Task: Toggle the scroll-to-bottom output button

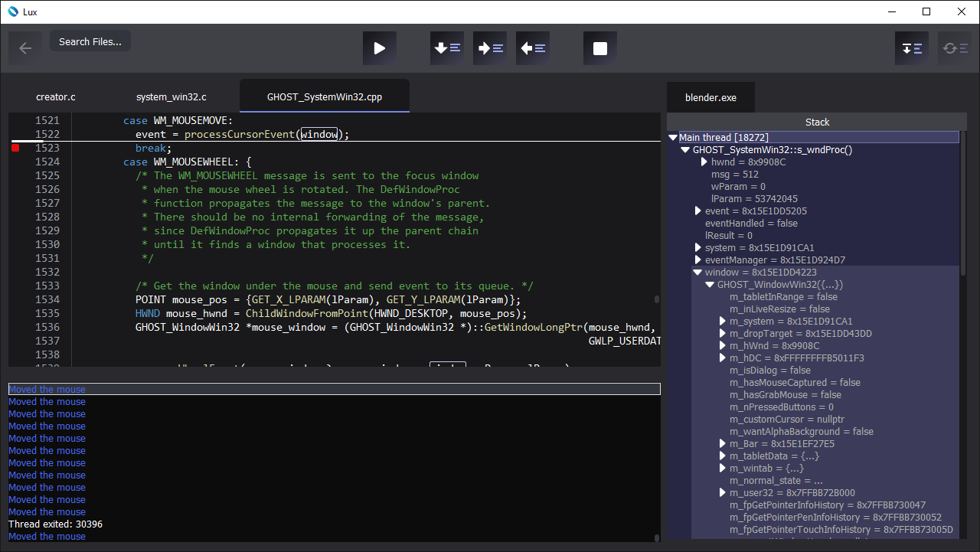Action: coord(912,48)
